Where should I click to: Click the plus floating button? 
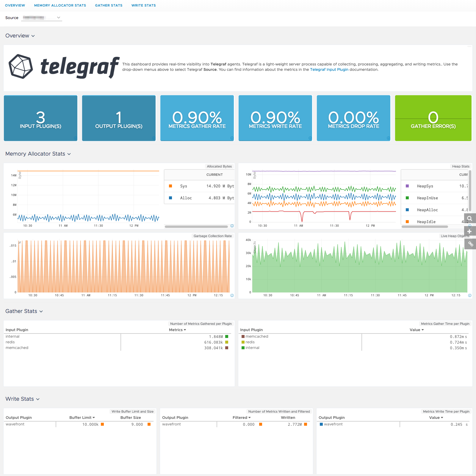(x=470, y=231)
